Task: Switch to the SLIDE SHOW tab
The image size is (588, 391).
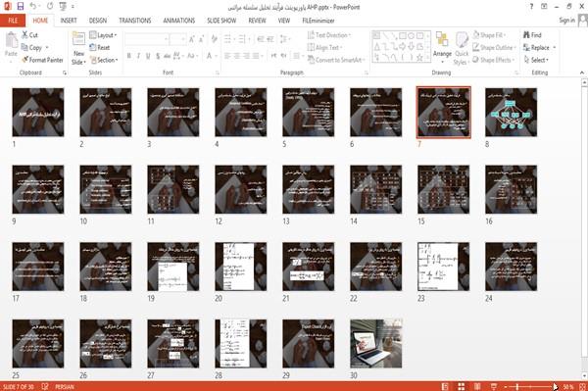Action: click(x=221, y=21)
